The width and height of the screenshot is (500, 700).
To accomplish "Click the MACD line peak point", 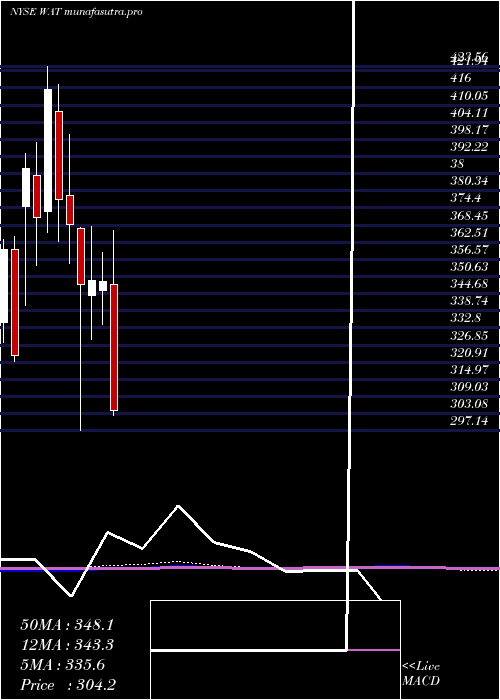I will (x=178, y=506).
